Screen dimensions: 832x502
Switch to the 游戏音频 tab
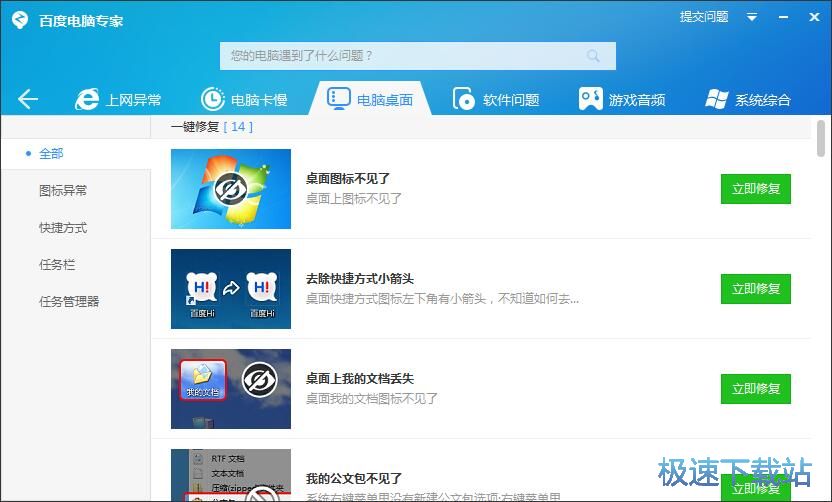(621, 100)
